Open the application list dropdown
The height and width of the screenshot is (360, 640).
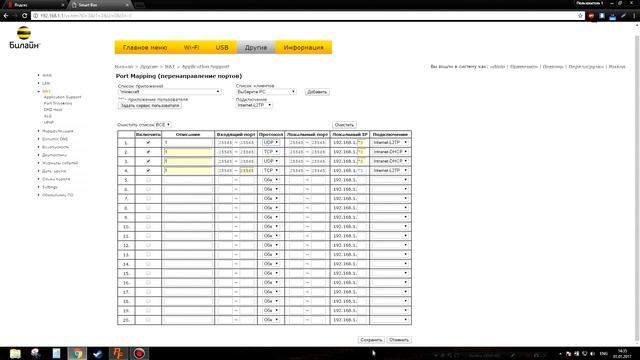[x=169, y=92]
